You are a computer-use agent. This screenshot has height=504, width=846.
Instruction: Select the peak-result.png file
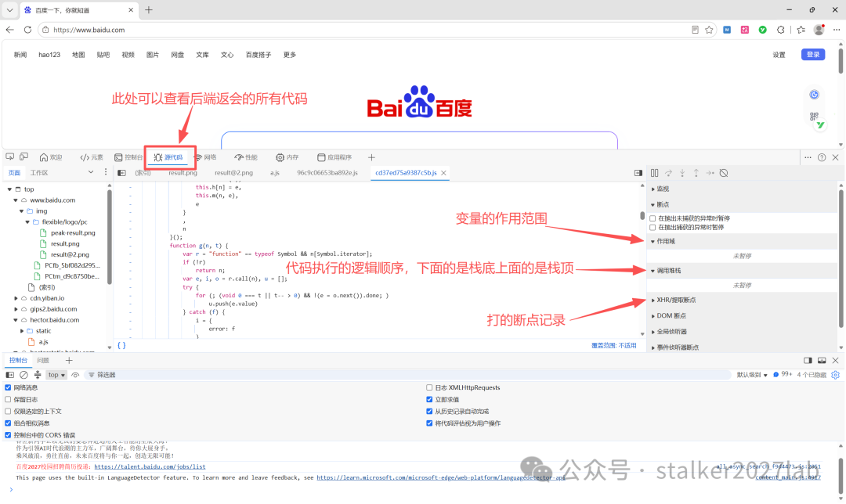(x=73, y=233)
